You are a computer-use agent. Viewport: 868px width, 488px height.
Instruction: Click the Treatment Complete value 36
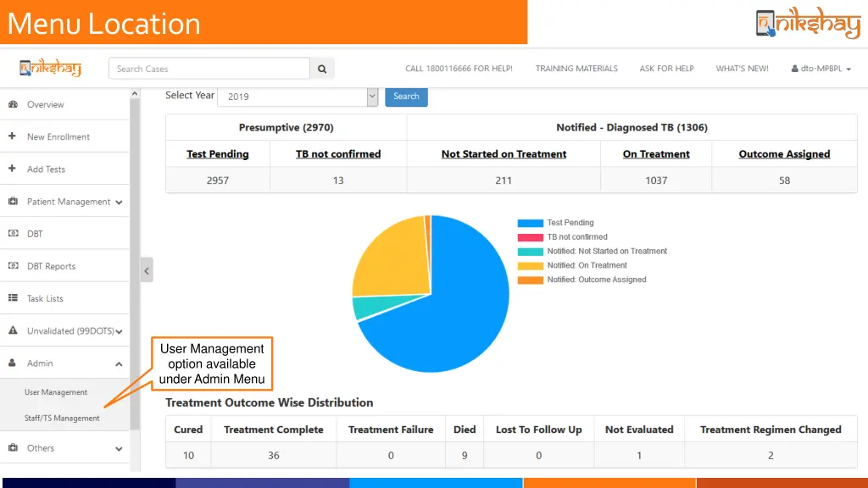[274, 455]
